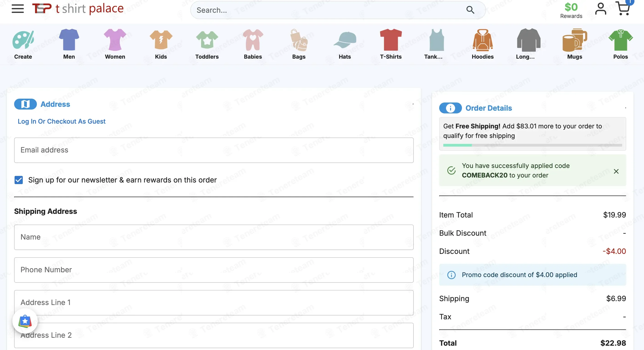Dismiss the COMEBACK20 applied message
644x350 pixels.
[616, 171]
